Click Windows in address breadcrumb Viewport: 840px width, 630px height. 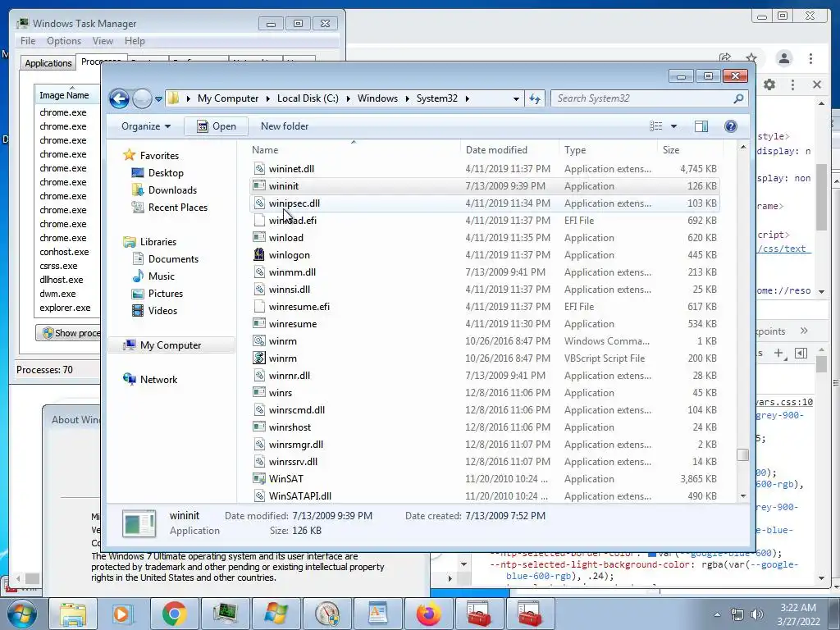377,98
